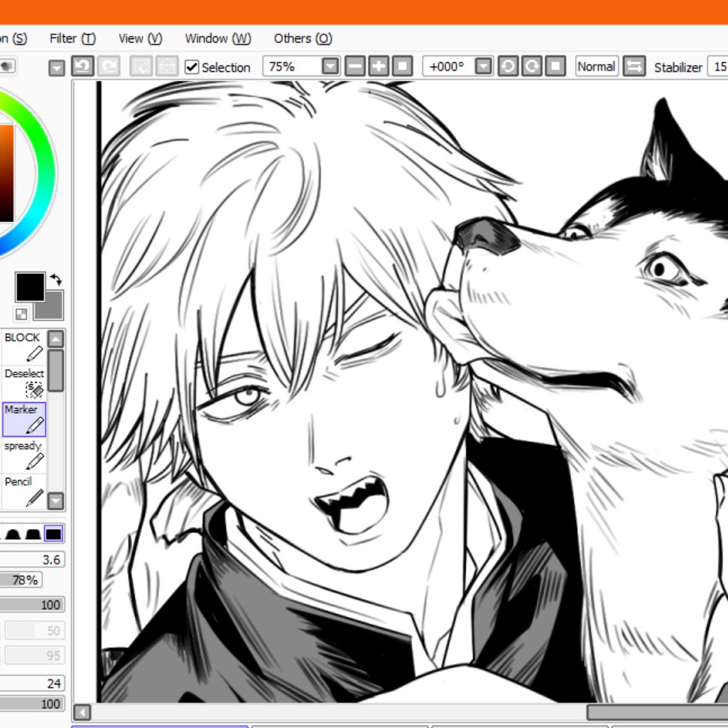Click the canvas horizontal scrollbar thumb
This screenshot has width=728, height=728.
pos(657,712)
